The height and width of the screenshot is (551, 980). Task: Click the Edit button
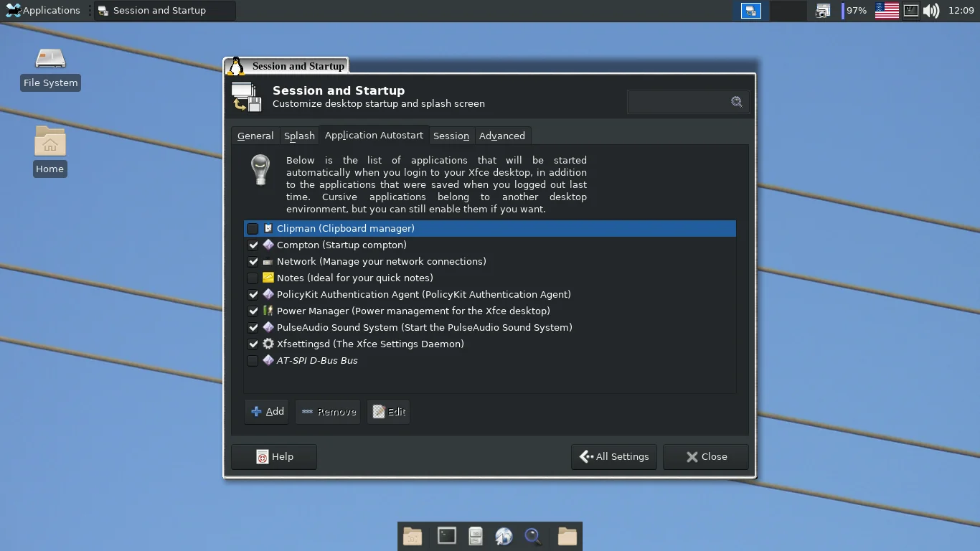(x=389, y=412)
